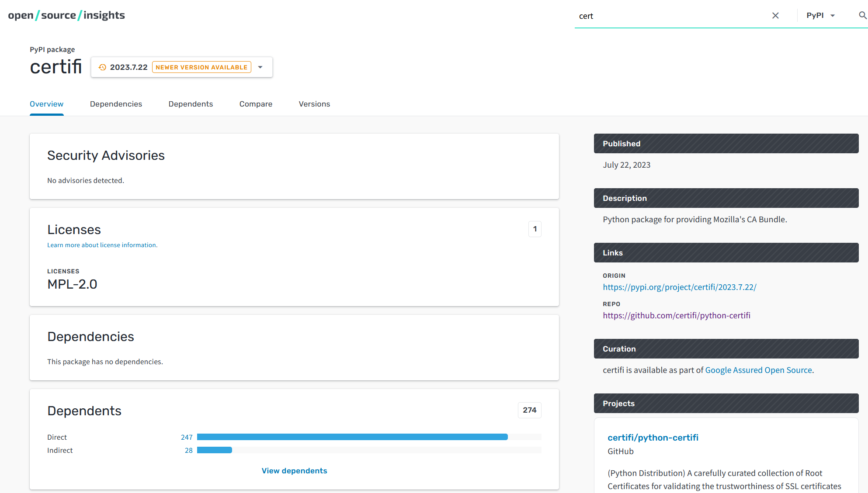The height and width of the screenshot is (493, 868).
Task: Open the certifi/python-certifi project link
Action: (653, 437)
